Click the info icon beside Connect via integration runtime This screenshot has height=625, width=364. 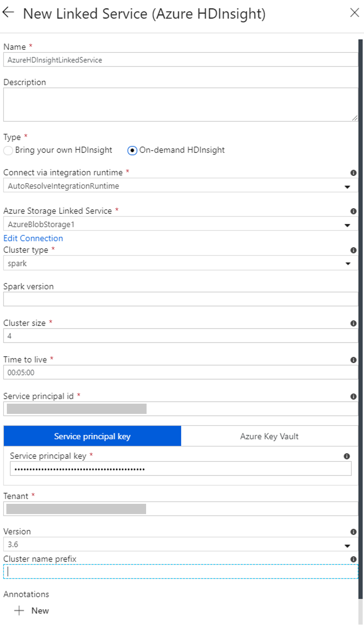point(353,172)
